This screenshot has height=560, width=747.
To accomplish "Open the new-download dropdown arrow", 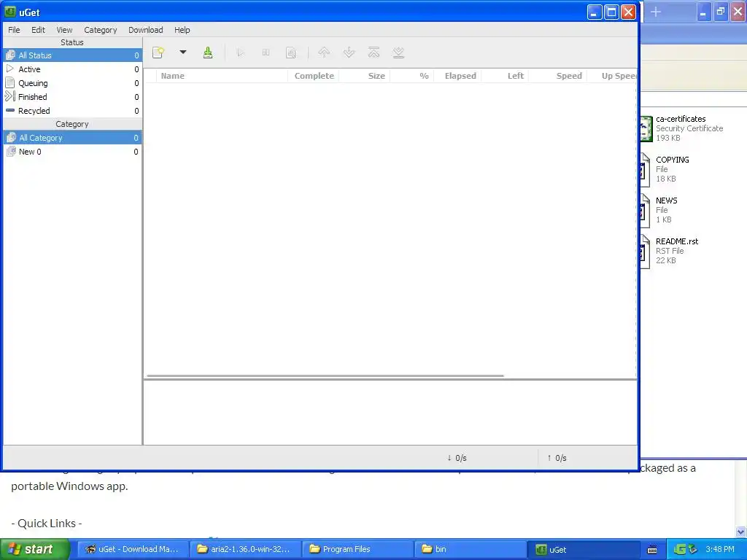I will pos(183,52).
